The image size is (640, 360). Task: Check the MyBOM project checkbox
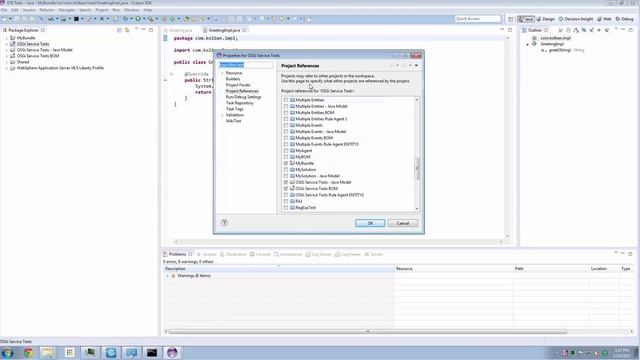tap(286, 157)
